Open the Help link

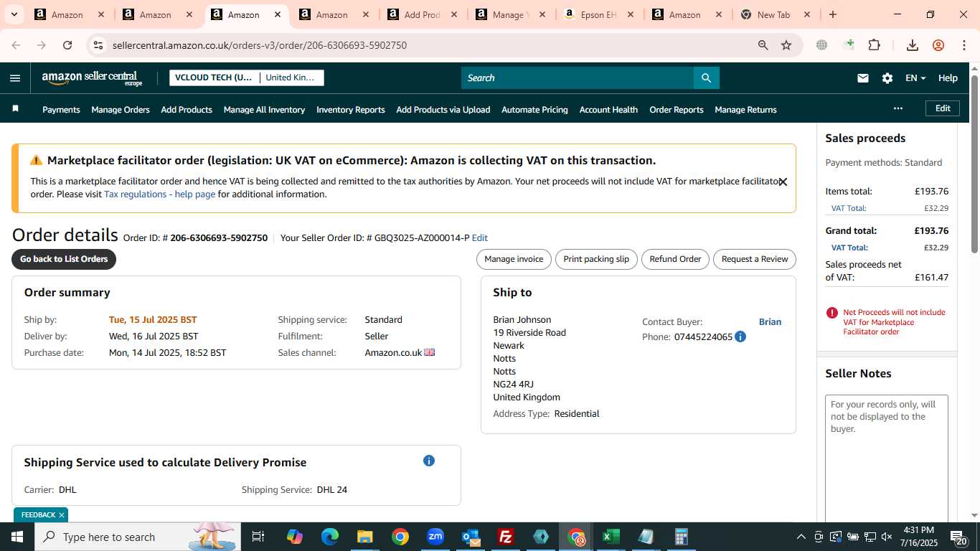[x=948, y=78]
